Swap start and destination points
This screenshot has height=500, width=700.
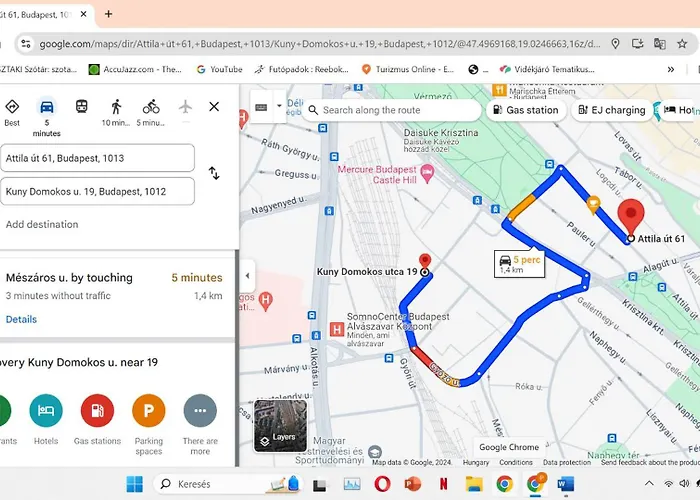(214, 173)
